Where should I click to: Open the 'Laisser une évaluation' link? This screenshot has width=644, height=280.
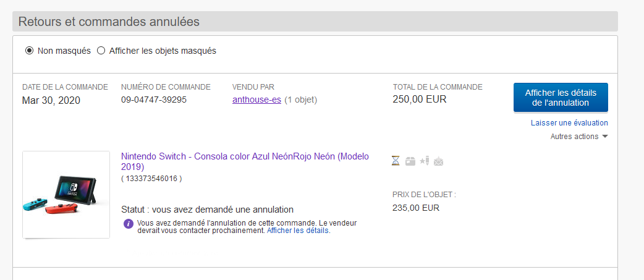point(569,123)
